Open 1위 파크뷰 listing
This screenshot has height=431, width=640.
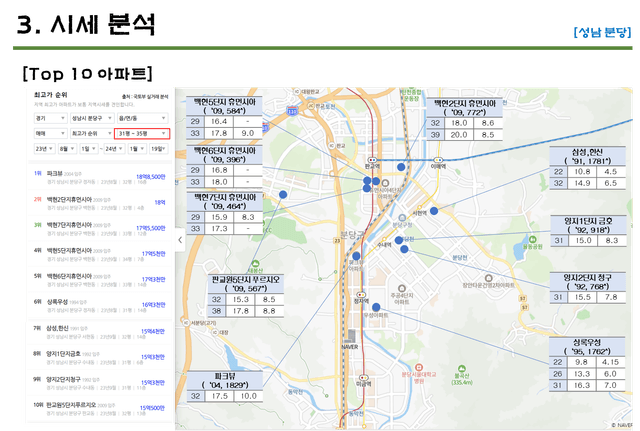100,177
